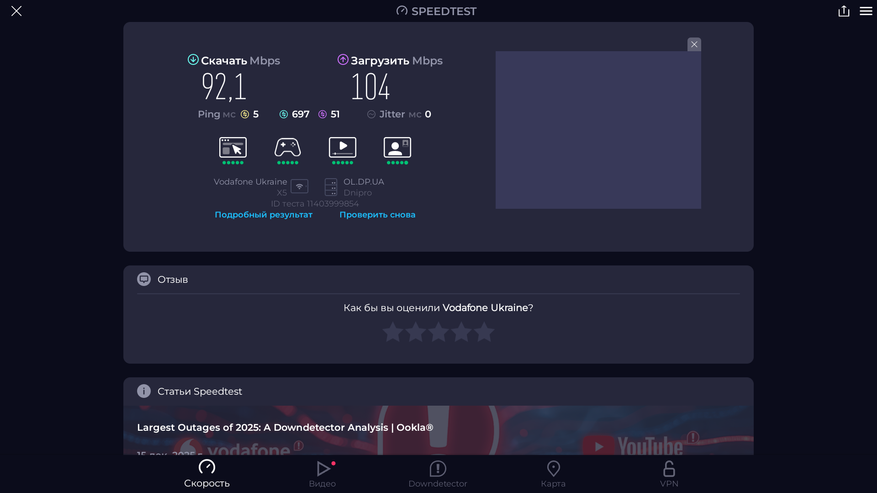Tap the Отзыв feedback icon
This screenshot has width=877, height=493.
pyautogui.click(x=144, y=279)
